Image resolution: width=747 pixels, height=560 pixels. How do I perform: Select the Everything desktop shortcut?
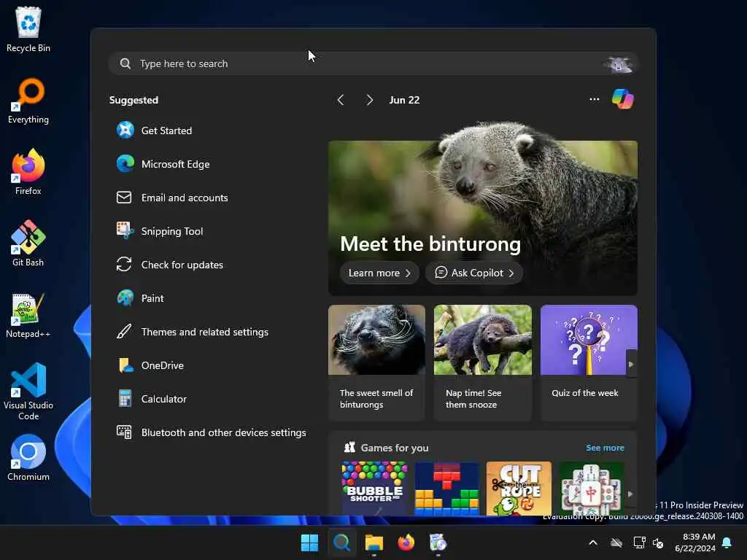tap(28, 101)
